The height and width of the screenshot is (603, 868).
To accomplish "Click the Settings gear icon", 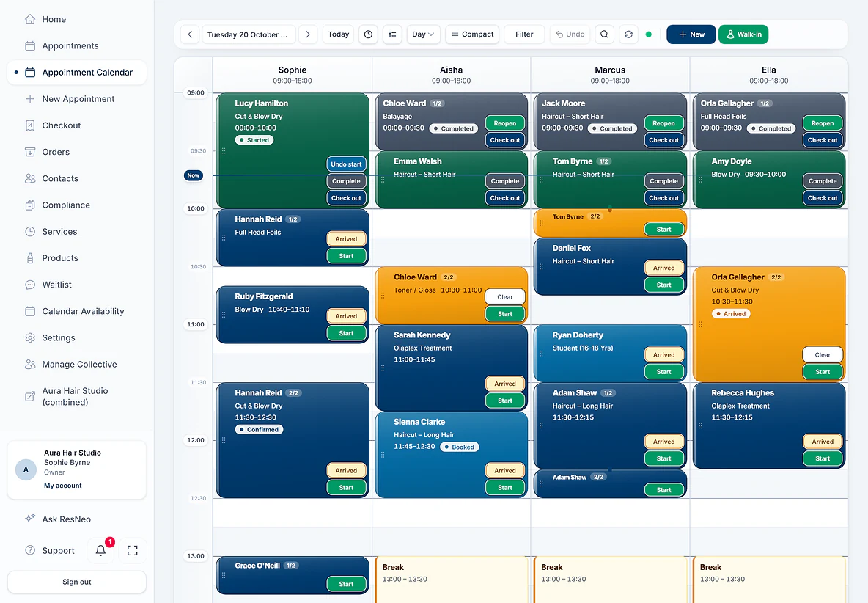I will point(30,337).
